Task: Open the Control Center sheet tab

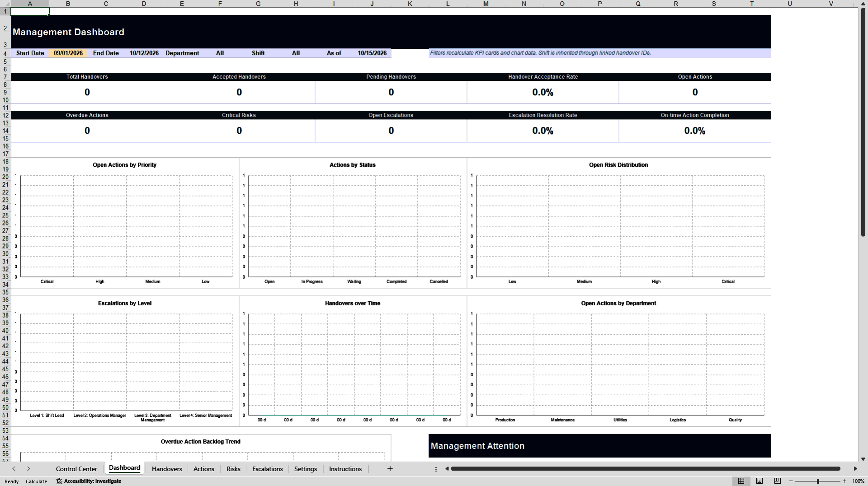Action: 76,469
